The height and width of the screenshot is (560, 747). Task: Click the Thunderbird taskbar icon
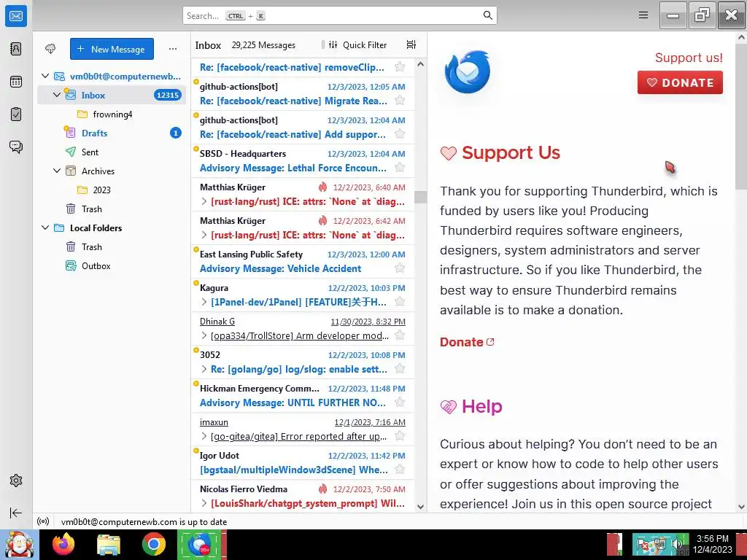click(x=200, y=544)
